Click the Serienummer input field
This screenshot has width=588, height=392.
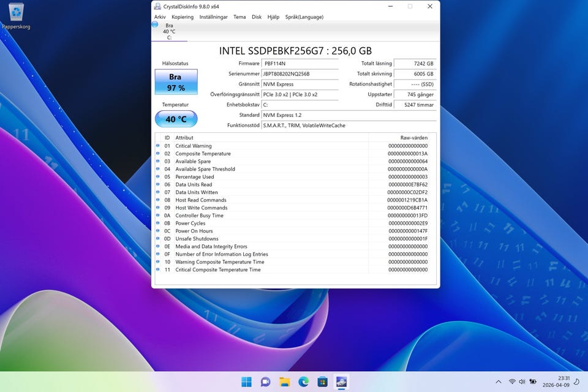pyautogui.click(x=300, y=74)
